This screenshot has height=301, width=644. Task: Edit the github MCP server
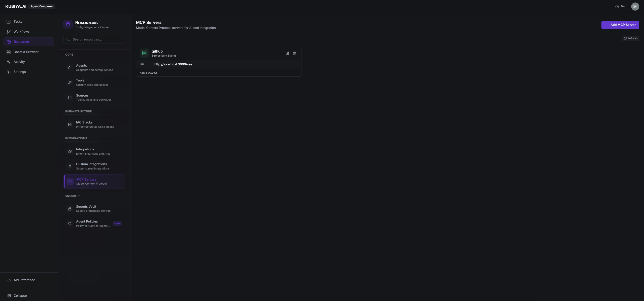(x=287, y=53)
